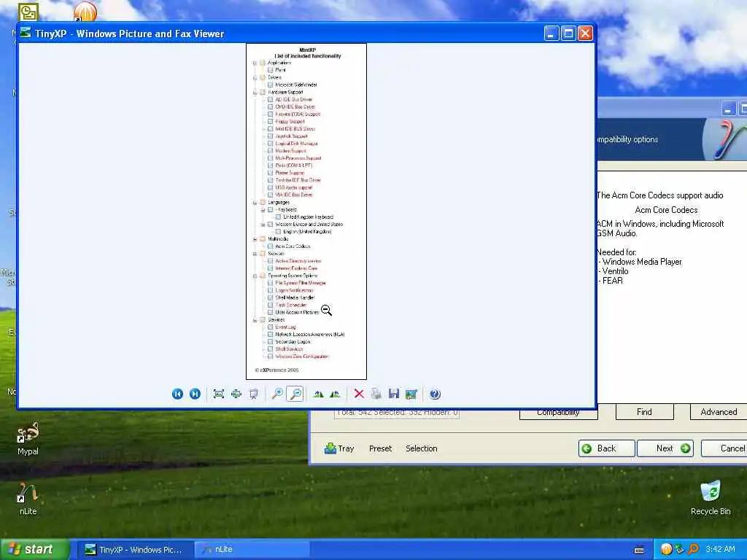This screenshot has width=747, height=560.
Task: Click the Find button in nLite
Action: [645, 411]
